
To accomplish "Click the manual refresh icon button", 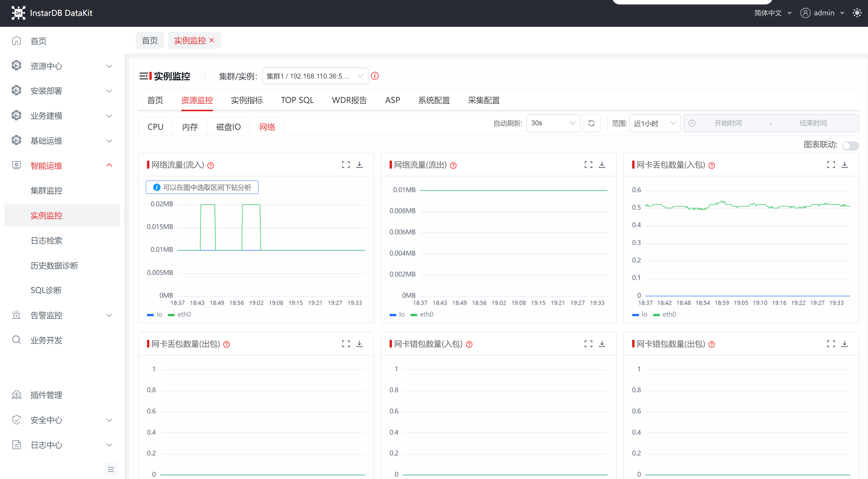I will (591, 123).
